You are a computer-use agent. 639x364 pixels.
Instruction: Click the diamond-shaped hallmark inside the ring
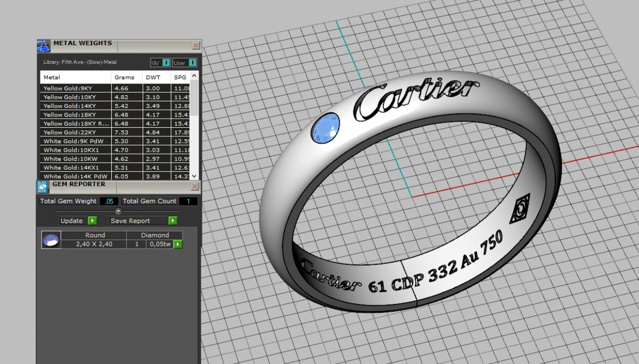click(x=519, y=210)
